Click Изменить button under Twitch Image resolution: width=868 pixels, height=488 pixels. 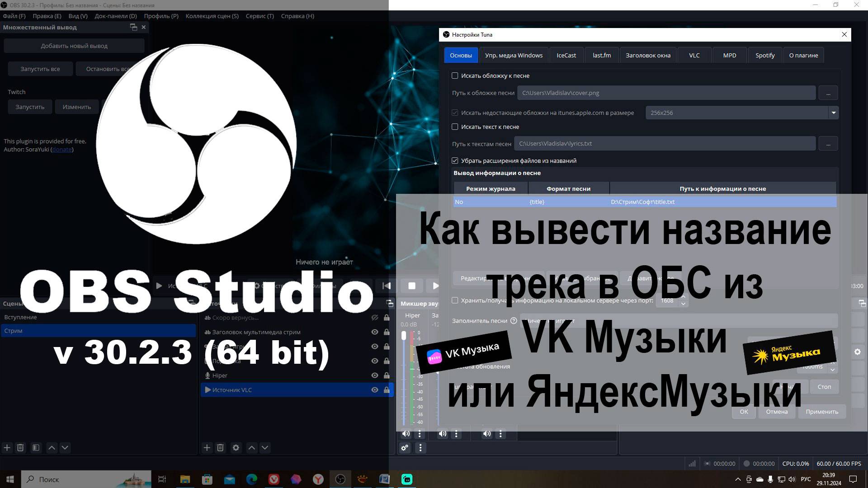tap(77, 107)
